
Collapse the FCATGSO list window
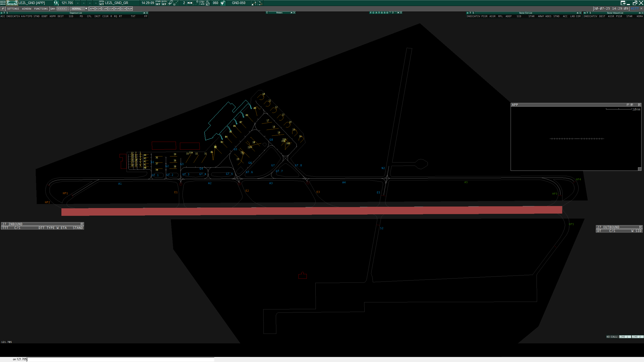tap(398, 13)
